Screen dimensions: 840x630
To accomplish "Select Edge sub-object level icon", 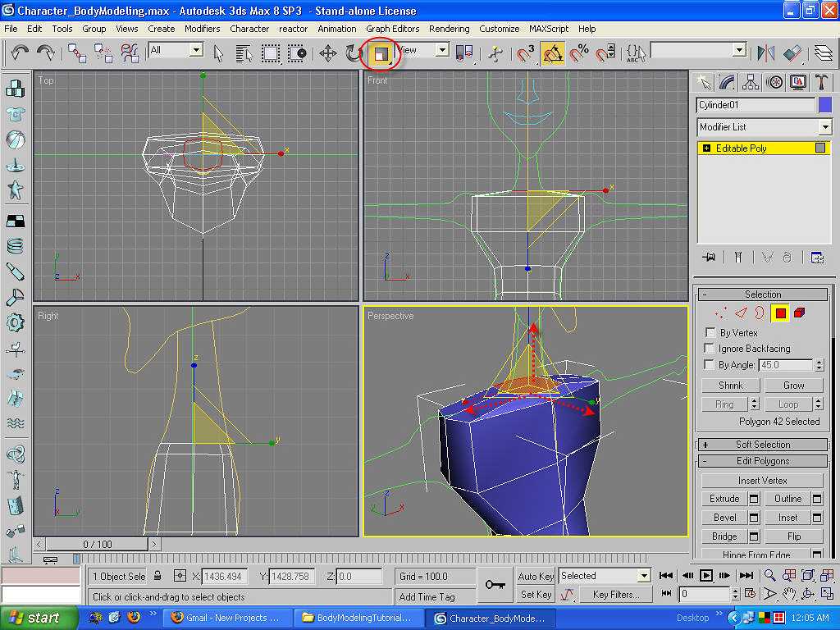I will tap(741, 313).
